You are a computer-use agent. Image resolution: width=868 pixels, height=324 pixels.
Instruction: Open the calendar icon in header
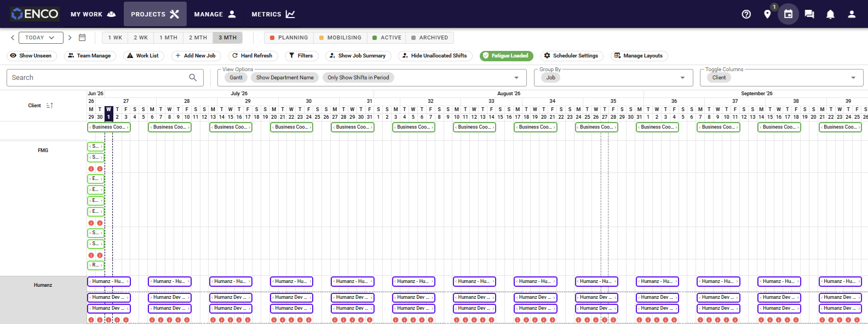(x=788, y=14)
